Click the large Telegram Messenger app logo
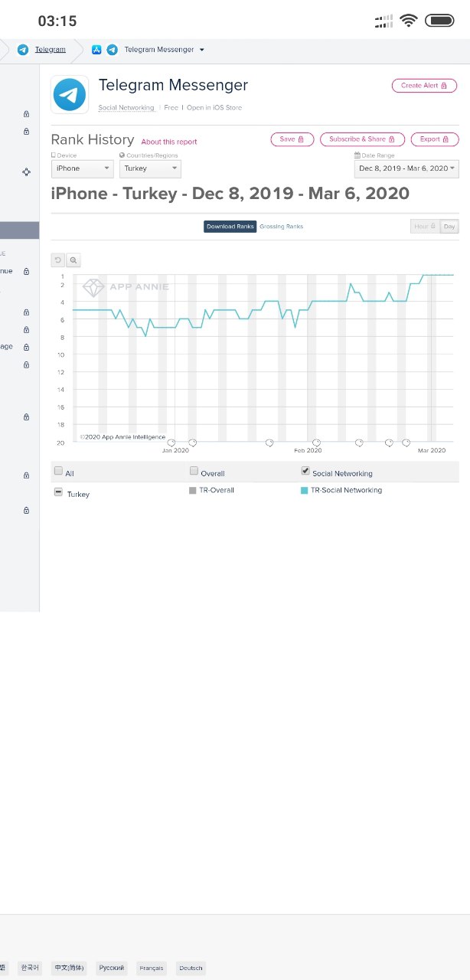Image resolution: width=470 pixels, height=980 pixels. [70, 95]
